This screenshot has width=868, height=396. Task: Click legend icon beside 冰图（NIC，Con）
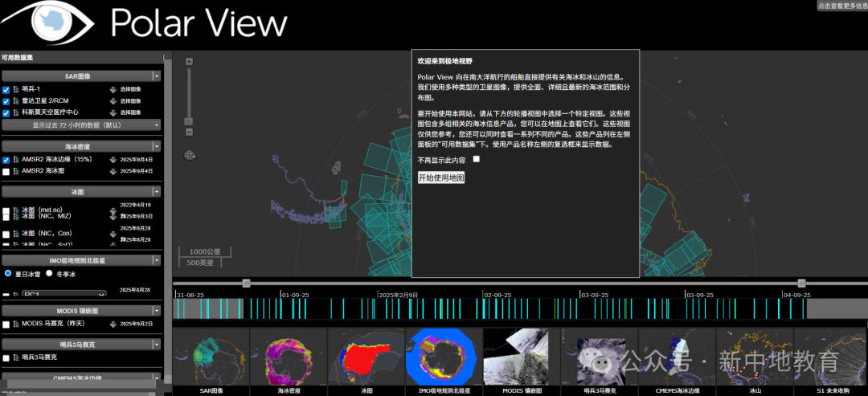coord(15,234)
